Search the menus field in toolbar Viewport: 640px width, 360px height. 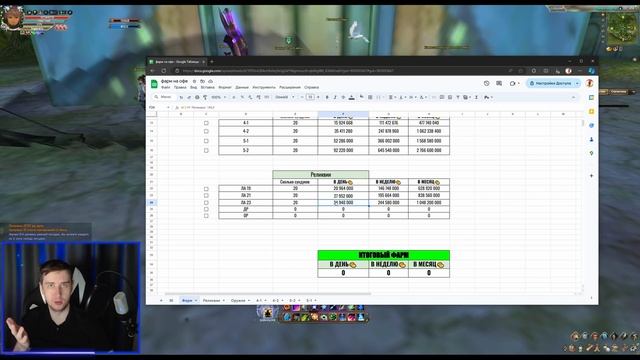click(164, 97)
